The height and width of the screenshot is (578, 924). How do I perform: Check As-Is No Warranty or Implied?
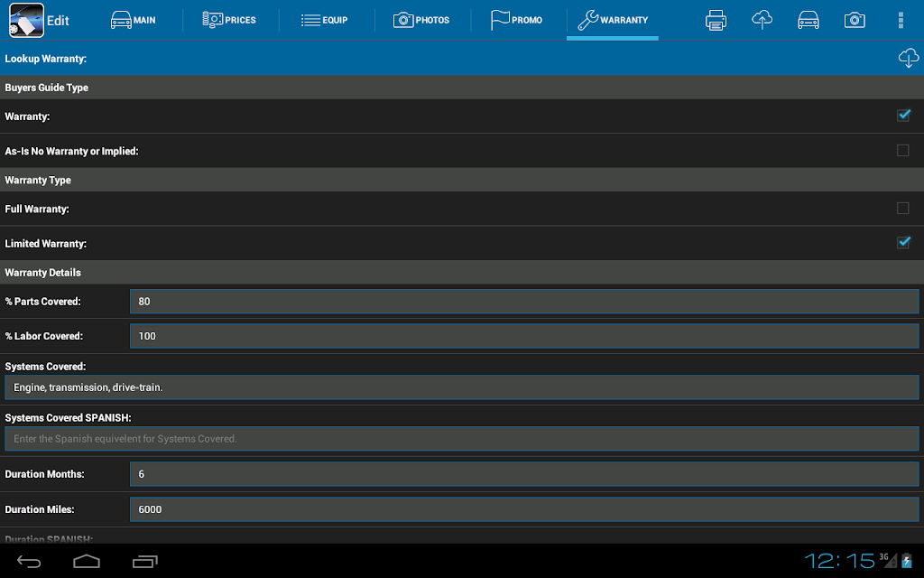[902, 151]
